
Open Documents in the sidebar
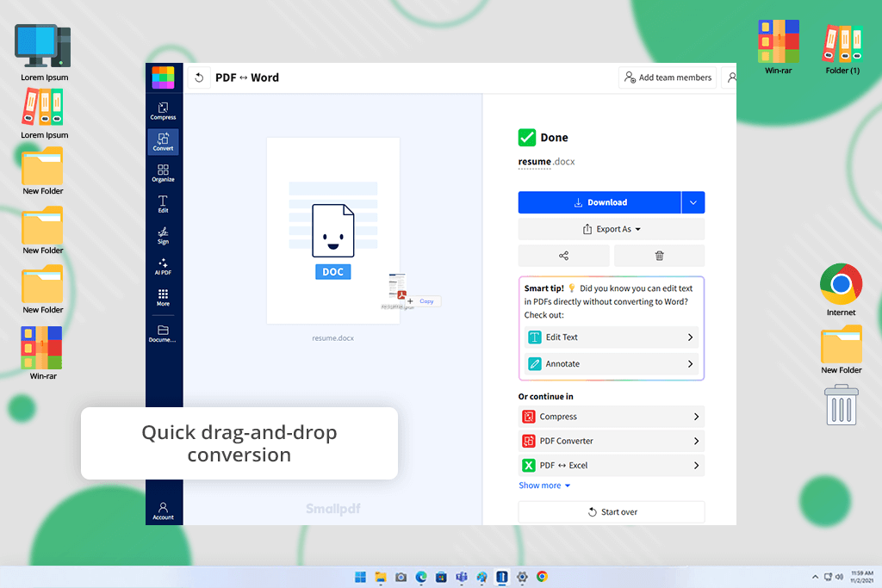pos(163,333)
